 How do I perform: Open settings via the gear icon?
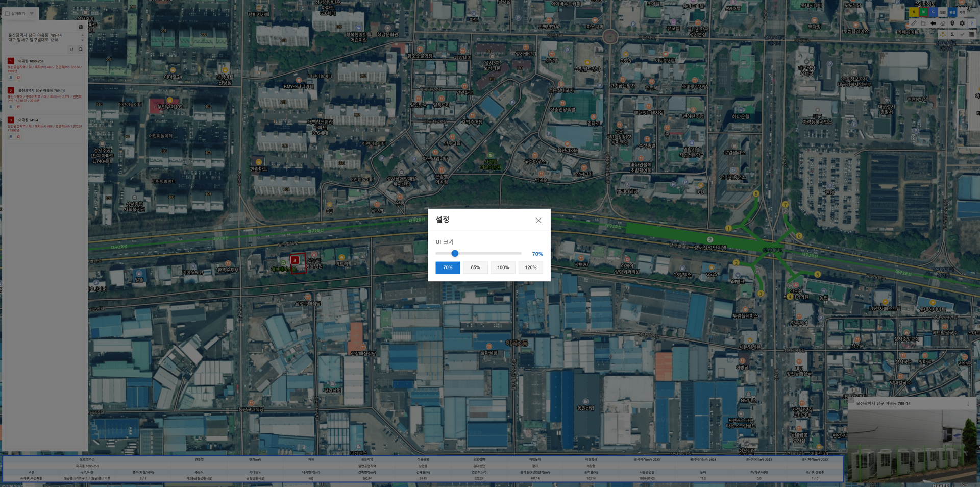pyautogui.click(x=962, y=23)
